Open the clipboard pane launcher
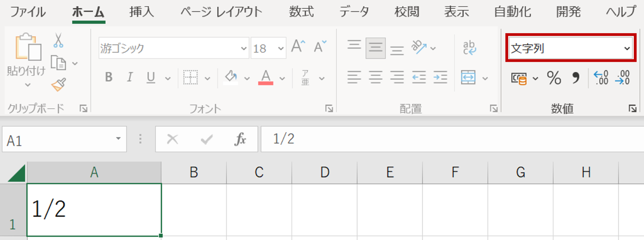Image resolution: width=644 pixels, height=240 pixels. click(x=83, y=108)
